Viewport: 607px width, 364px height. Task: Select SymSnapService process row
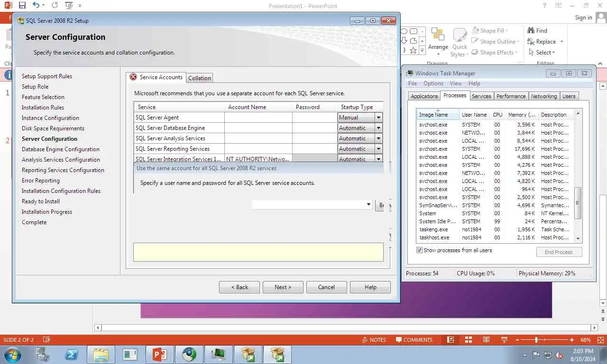point(495,205)
